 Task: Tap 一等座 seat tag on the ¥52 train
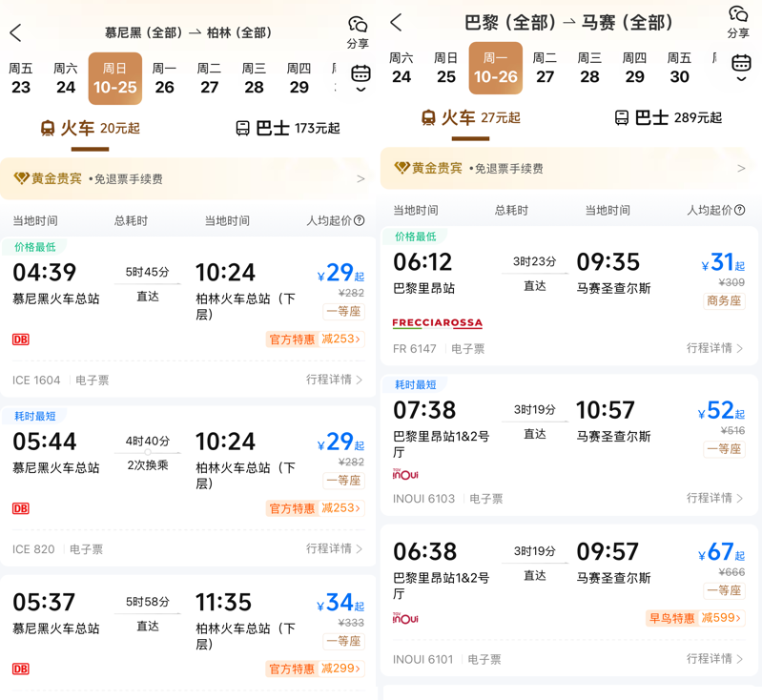pos(724,448)
